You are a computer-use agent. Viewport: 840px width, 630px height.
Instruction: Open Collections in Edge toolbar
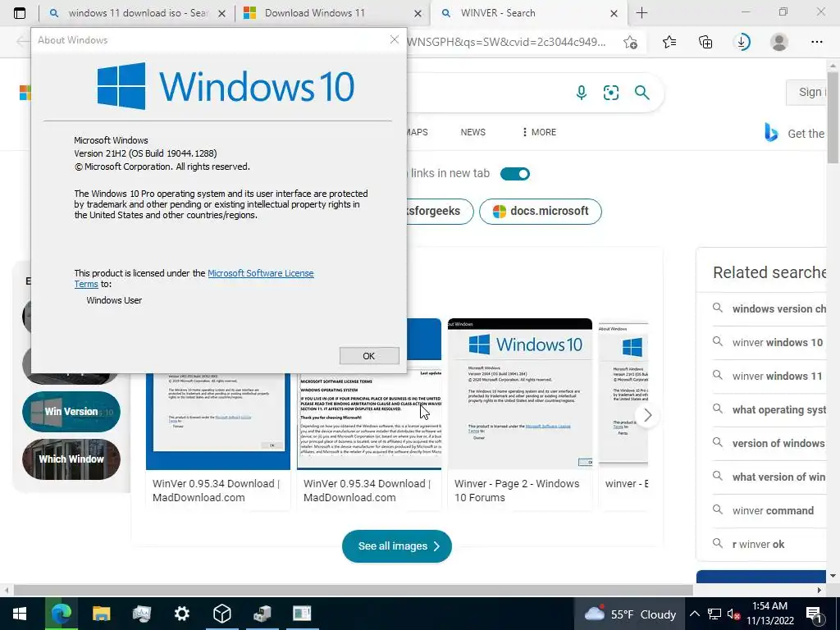tap(705, 42)
